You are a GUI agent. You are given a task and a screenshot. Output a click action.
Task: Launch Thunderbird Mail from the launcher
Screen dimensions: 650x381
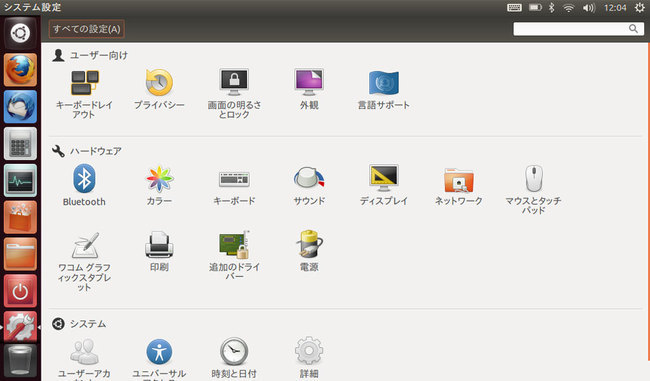[20, 107]
